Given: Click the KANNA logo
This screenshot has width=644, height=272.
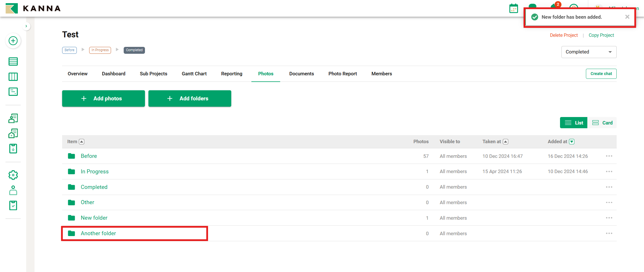Looking at the screenshot, I should click(33, 8).
